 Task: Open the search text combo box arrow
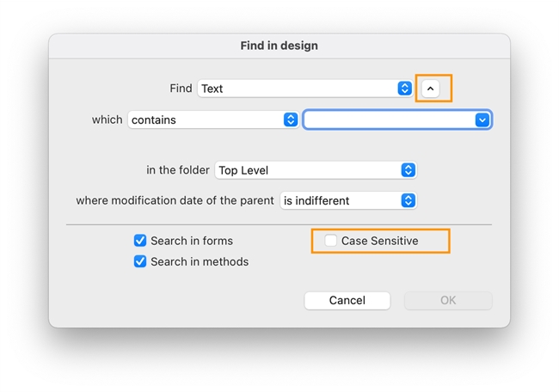click(482, 120)
